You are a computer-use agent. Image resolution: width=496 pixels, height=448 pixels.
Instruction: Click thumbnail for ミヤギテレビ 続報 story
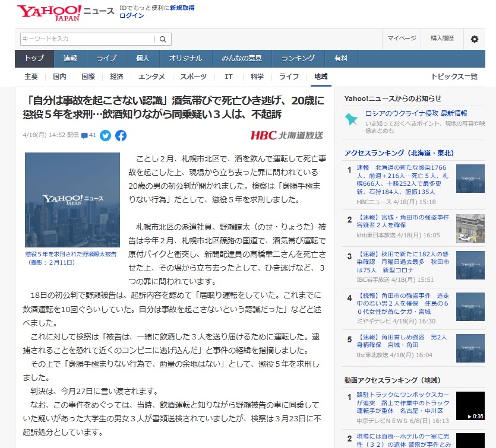[x=470, y=307]
